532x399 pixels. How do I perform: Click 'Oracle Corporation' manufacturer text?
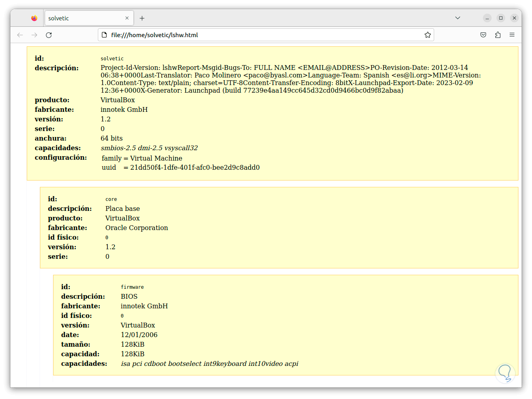pos(137,228)
